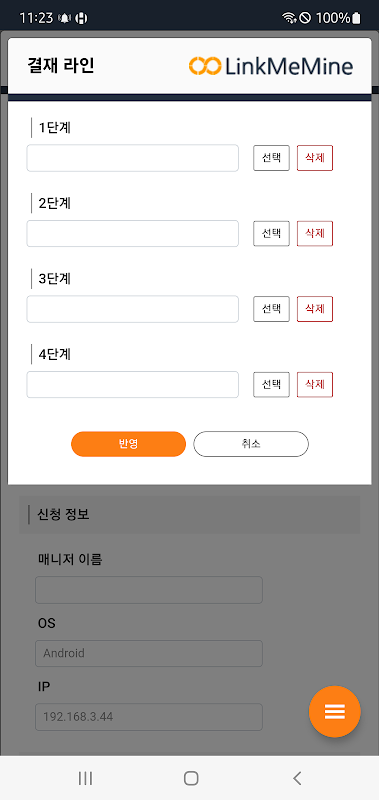Tap the LinkMeMine logo
Image resolution: width=379 pixels, height=800 pixels.
coord(270,66)
